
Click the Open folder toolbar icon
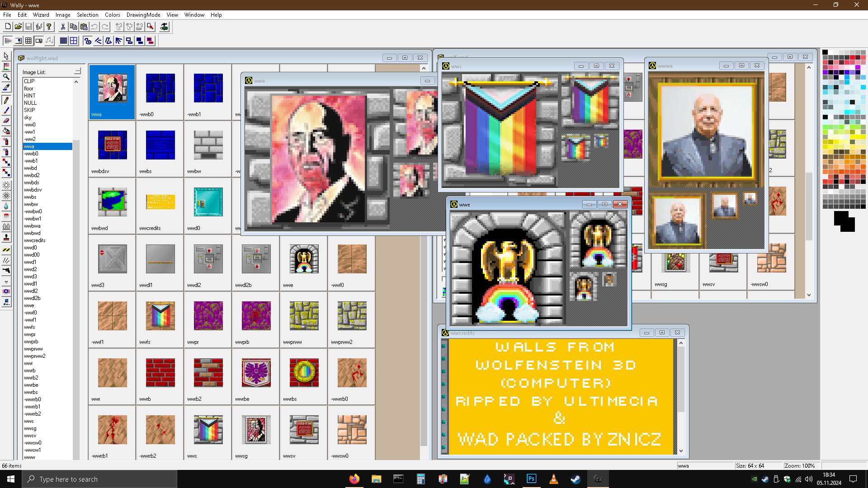[18, 27]
